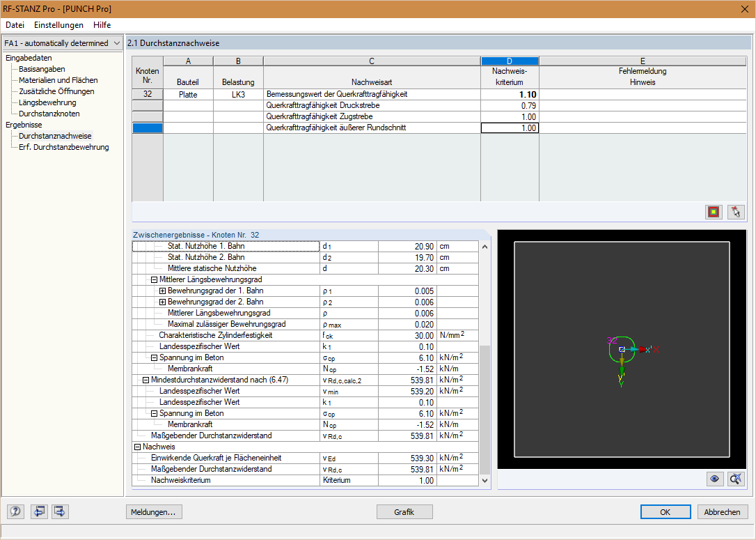Collapse Mindestdurchstanzwiderstand nach (6.47)
The height and width of the screenshot is (540, 756).
145,380
